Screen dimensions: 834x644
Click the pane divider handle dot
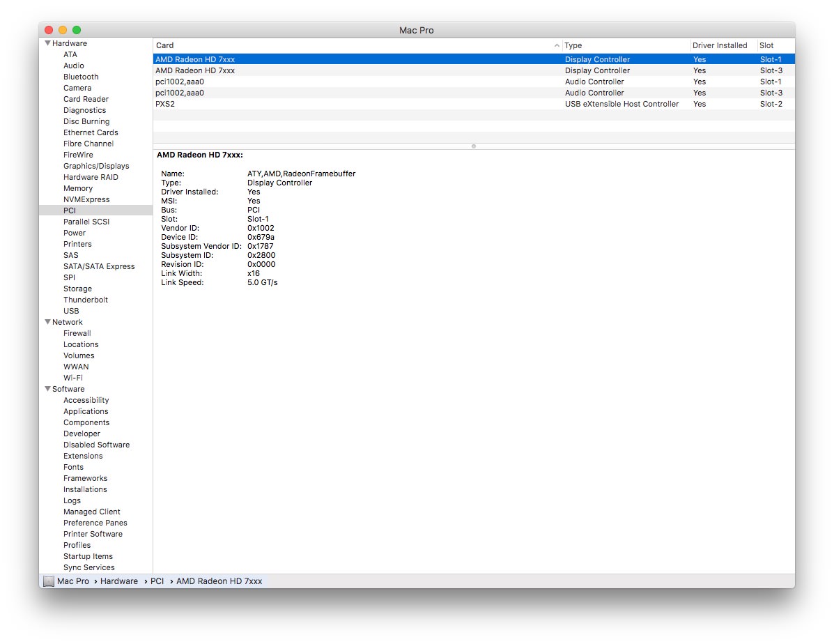[473, 146]
